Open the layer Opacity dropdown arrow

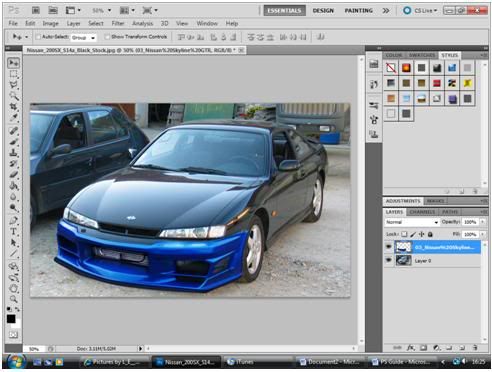(x=482, y=222)
